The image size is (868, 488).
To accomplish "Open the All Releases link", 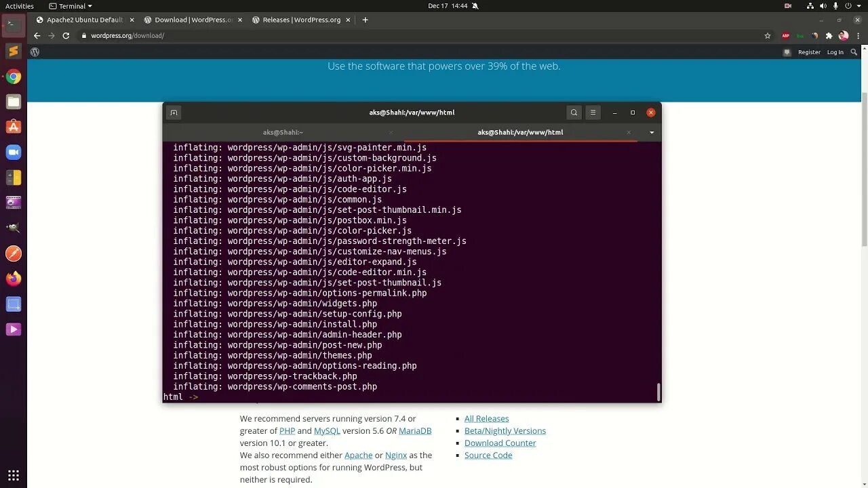I will 486,419.
